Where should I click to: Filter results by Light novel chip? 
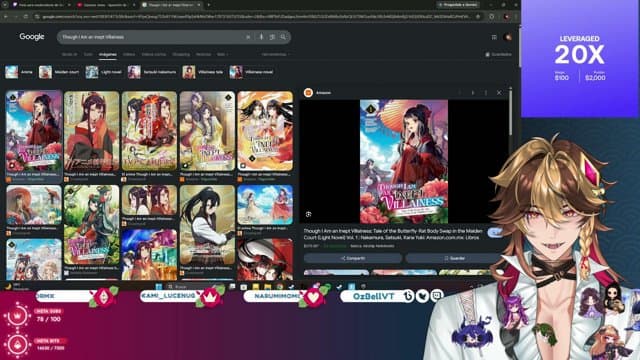(x=104, y=72)
